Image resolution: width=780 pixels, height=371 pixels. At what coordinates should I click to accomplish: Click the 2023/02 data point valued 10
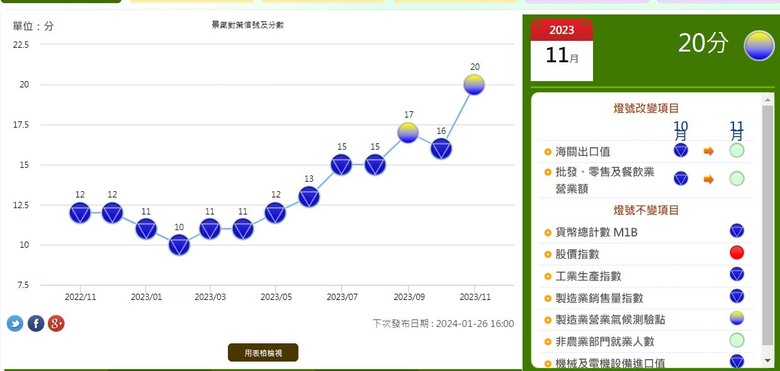[179, 245]
